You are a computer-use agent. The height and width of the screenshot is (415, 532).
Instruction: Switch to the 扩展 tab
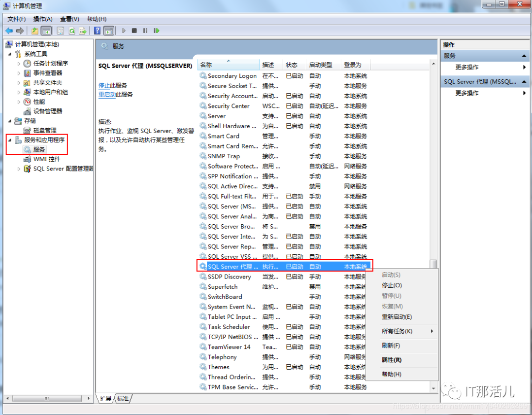coord(105,399)
